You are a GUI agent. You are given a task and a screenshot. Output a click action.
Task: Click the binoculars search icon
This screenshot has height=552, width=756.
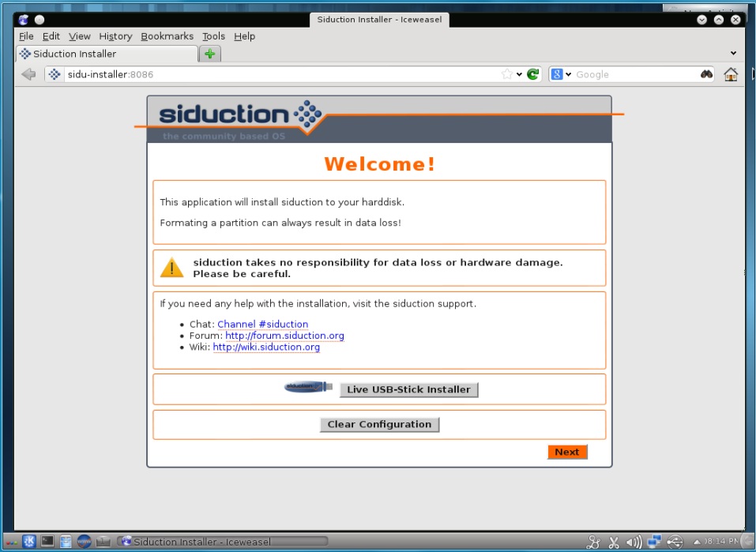click(x=706, y=74)
